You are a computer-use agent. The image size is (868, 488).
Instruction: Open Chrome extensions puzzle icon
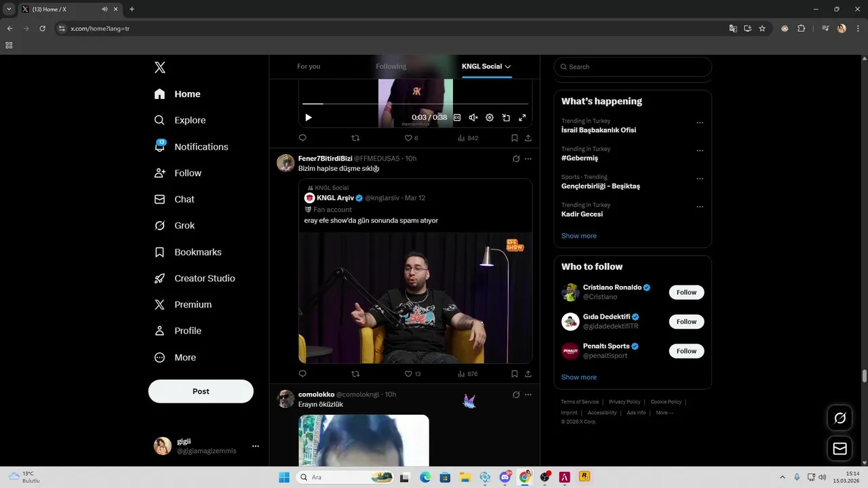[x=801, y=28]
